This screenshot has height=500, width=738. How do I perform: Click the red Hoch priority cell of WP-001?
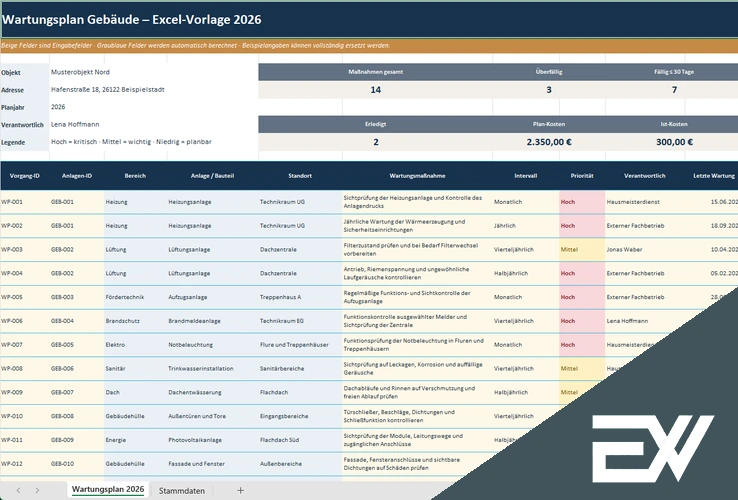582,202
